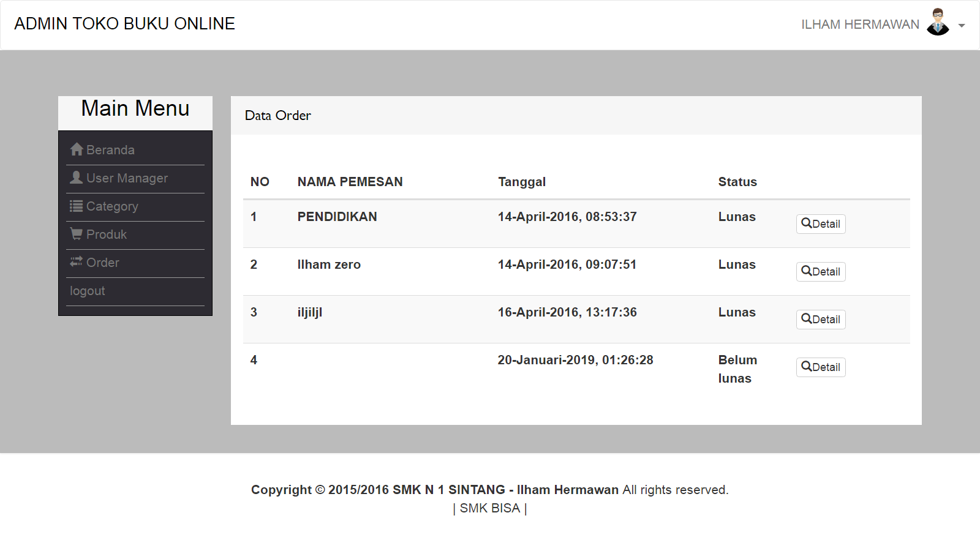Open the Produk menu item
Viewport: 980px width, 551px height.
click(107, 234)
